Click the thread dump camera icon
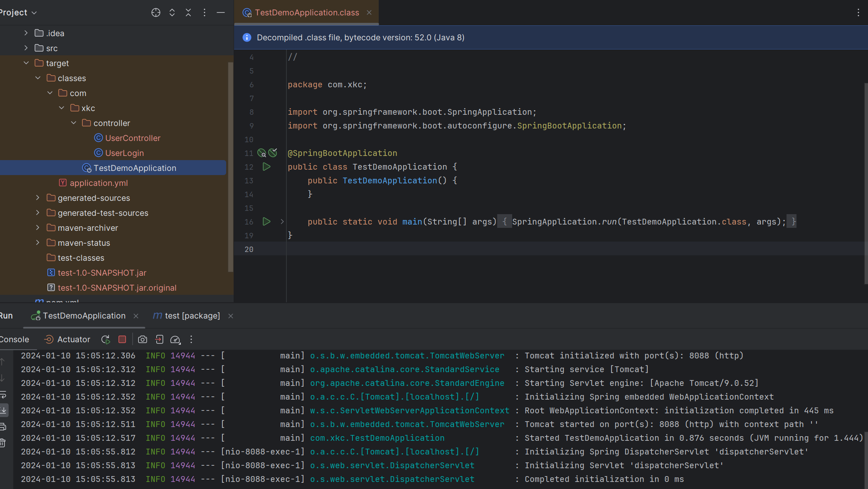This screenshot has width=868, height=489. pos(143,340)
